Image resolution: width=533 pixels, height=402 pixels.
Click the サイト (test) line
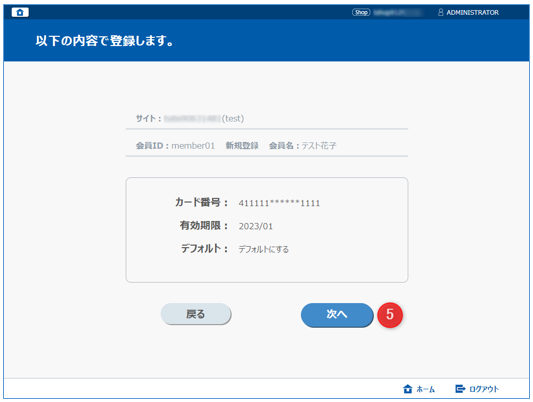[x=190, y=119]
